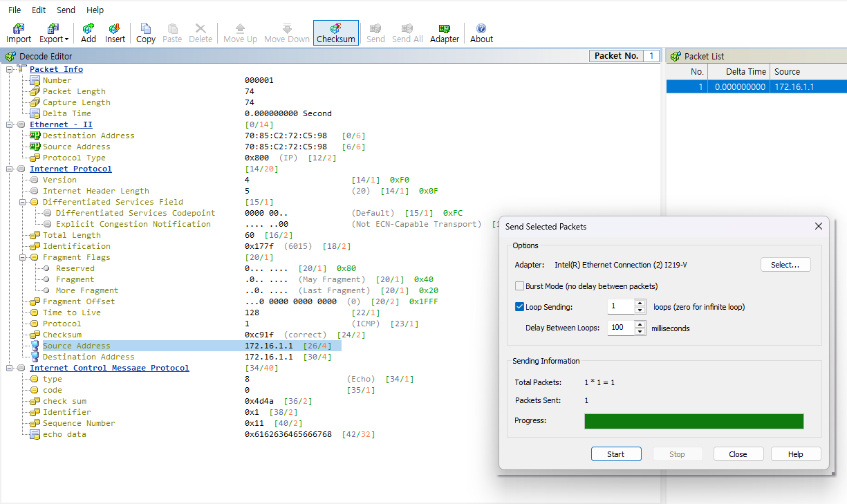
Task: Uncheck the Loop Sending checkbox
Action: click(520, 307)
